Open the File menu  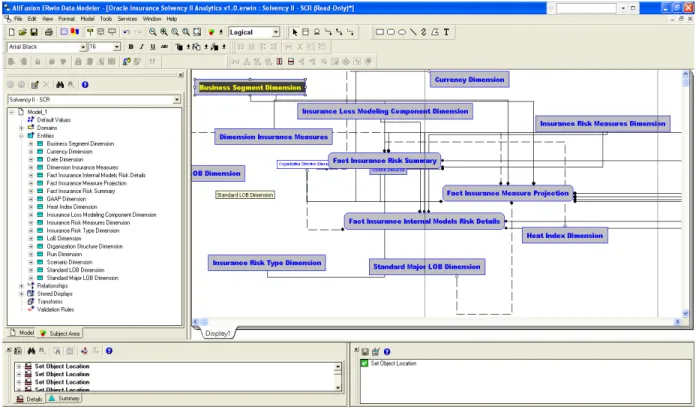pos(18,19)
